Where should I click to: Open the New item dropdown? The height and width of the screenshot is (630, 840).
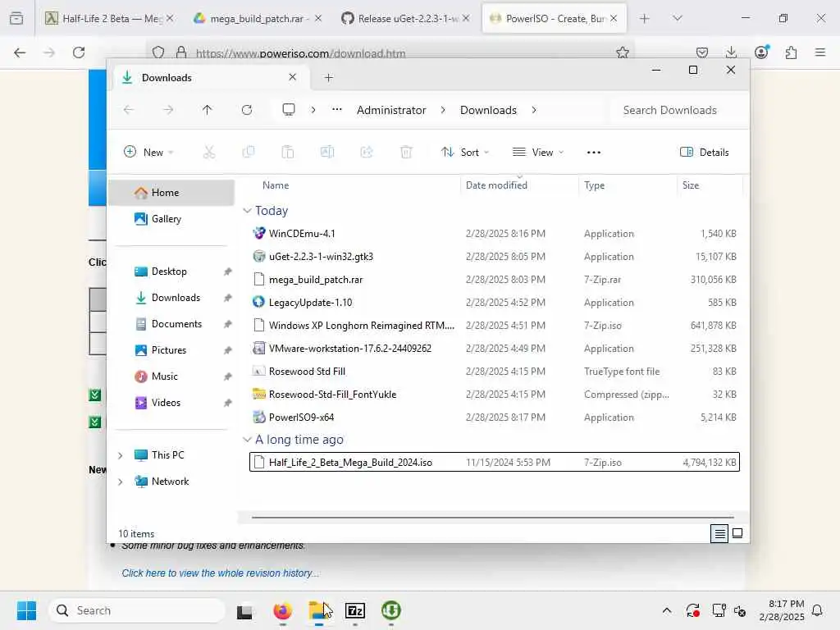(x=148, y=152)
